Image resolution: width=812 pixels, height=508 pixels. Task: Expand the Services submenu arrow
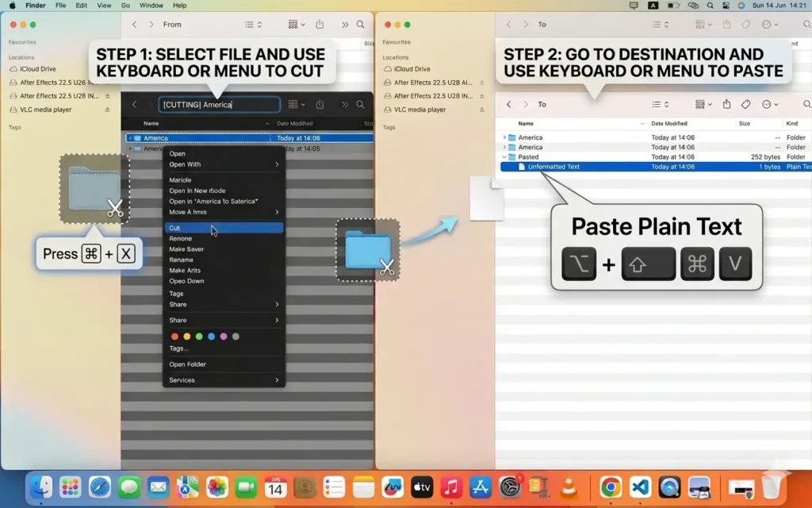click(x=277, y=380)
